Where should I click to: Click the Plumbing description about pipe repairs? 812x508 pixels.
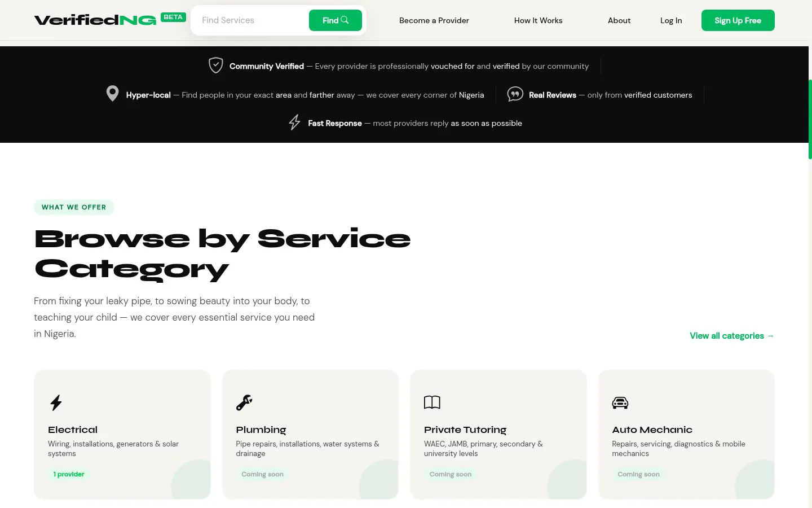[308, 449]
